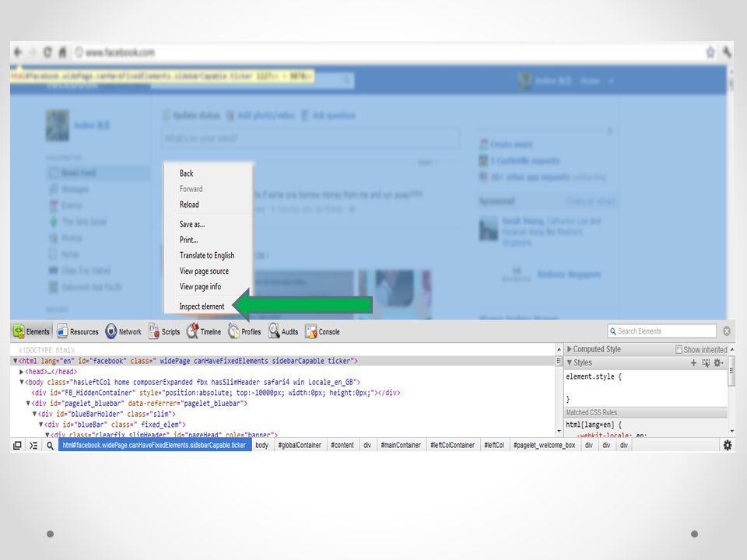The height and width of the screenshot is (560, 747).
Task: Collapse the body element node
Action: coord(22,382)
